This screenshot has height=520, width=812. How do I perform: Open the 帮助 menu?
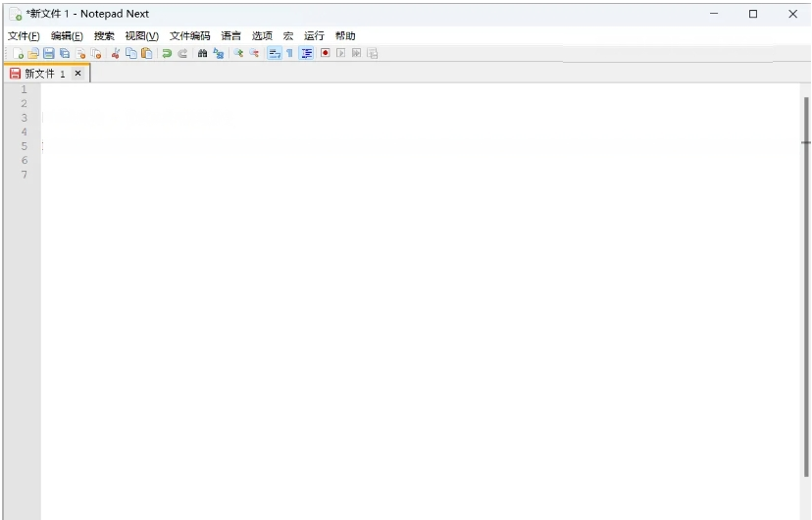(x=345, y=35)
